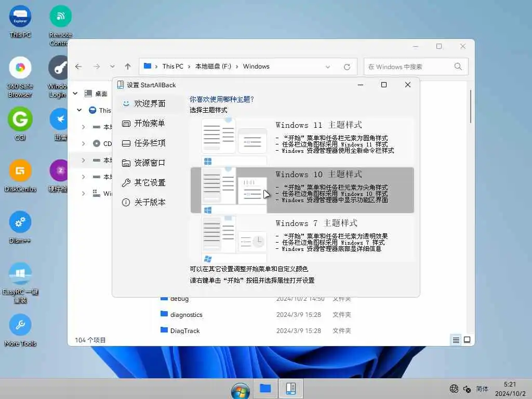532x399 pixels.
Task: Navigate up one folder in Explorer
Action: pos(128,66)
